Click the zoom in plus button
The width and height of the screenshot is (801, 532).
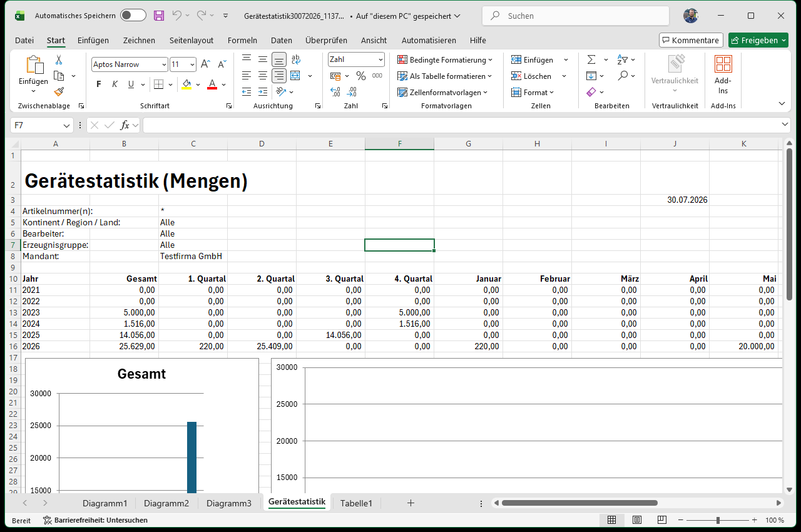click(754, 520)
